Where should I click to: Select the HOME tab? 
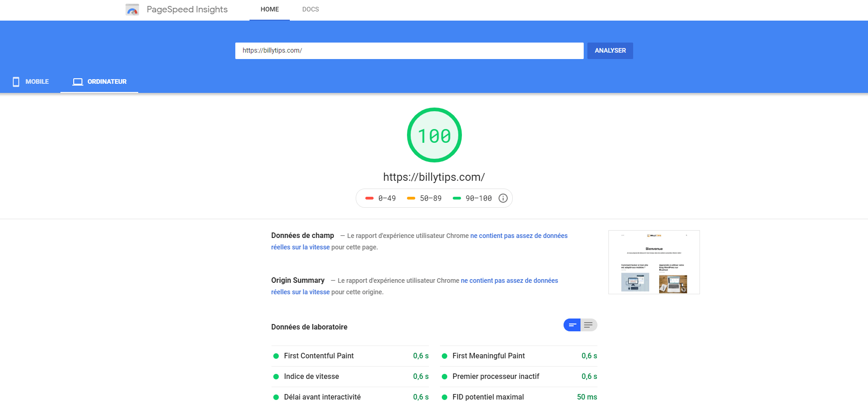point(270,10)
